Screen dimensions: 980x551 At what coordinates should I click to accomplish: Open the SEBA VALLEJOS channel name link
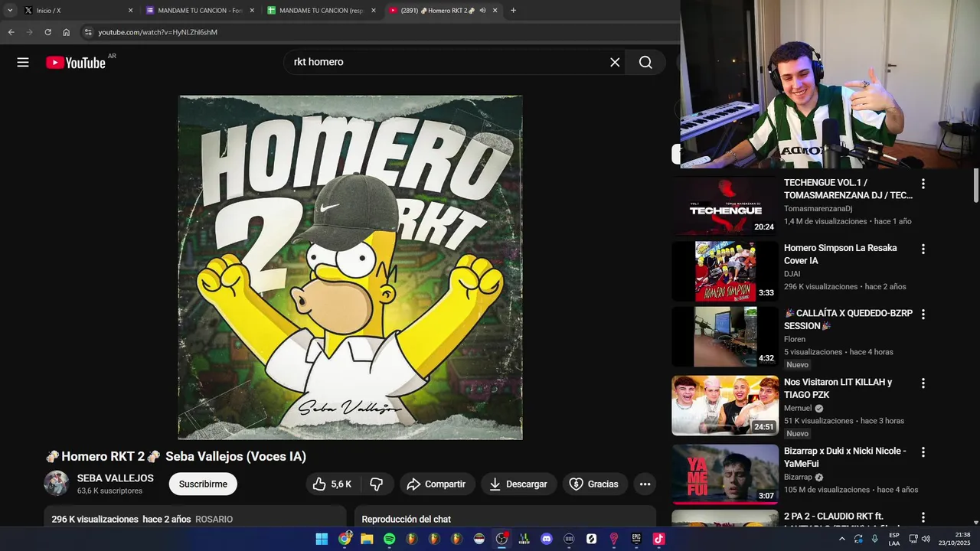click(x=115, y=478)
